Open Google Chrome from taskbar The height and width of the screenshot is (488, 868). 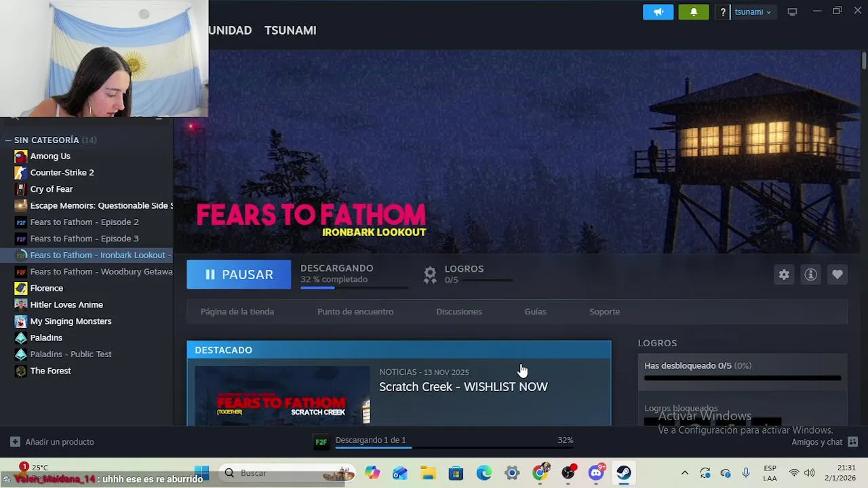(x=540, y=472)
